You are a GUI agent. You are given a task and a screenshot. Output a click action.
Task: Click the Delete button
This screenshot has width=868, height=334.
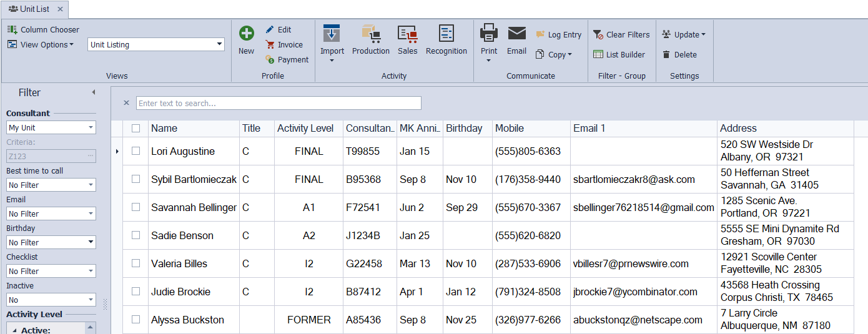[x=679, y=55]
